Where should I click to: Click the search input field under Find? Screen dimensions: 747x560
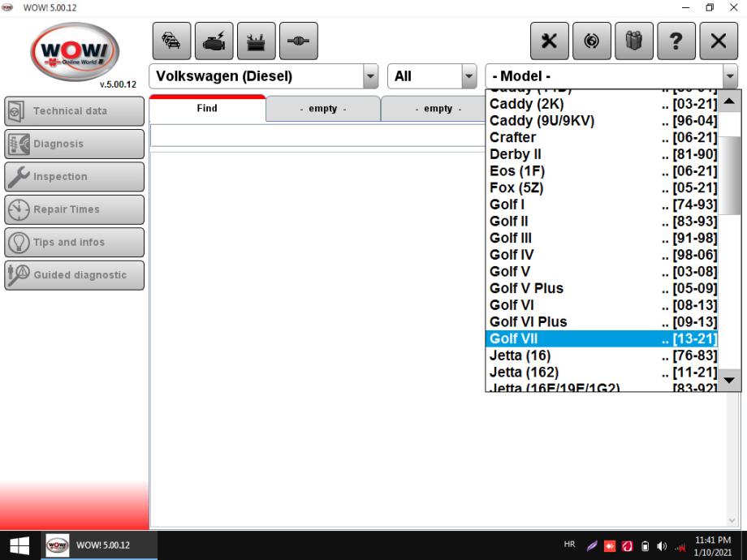(x=317, y=136)
